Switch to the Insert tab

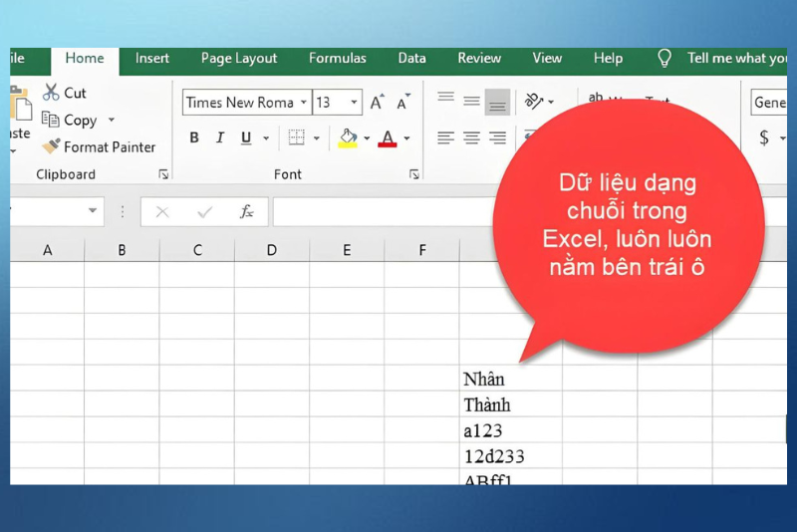152,59
